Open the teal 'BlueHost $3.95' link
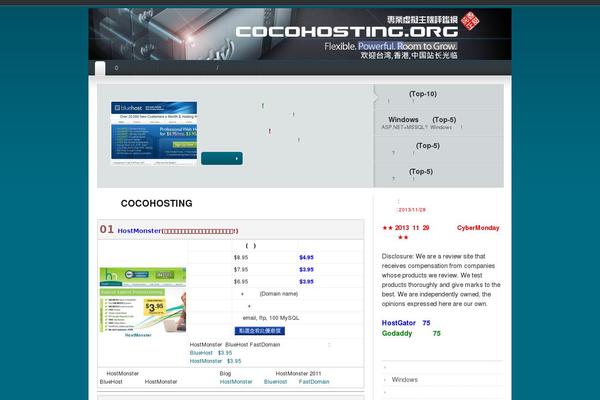 coord(211,353)
